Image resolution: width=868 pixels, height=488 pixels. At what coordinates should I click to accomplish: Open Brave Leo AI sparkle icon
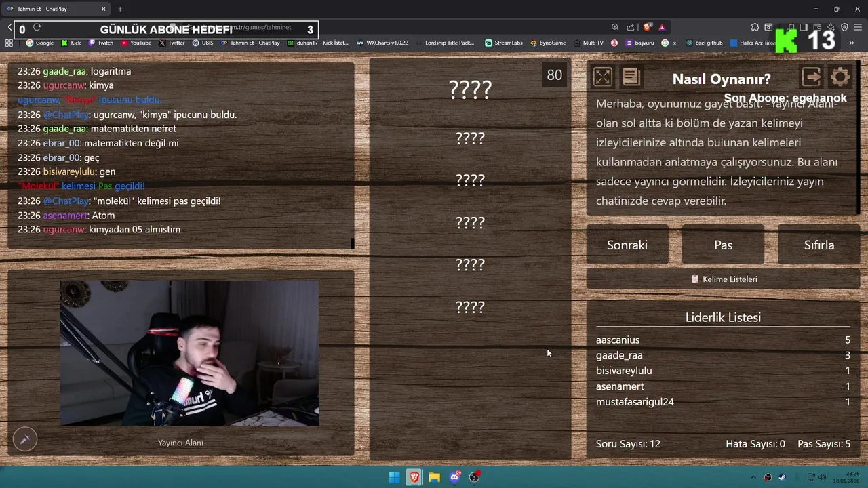point(831,27)
